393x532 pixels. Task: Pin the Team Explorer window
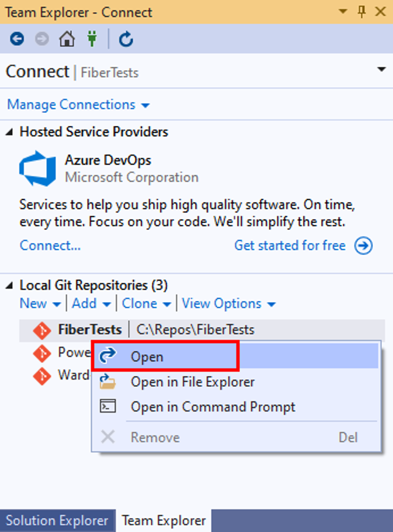(361, 12)
